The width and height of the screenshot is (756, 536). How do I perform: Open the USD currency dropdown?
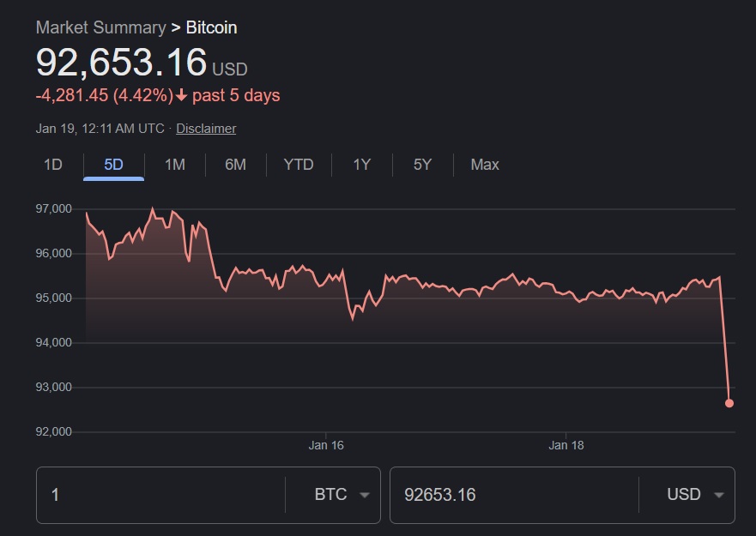(x=695, y=495)
